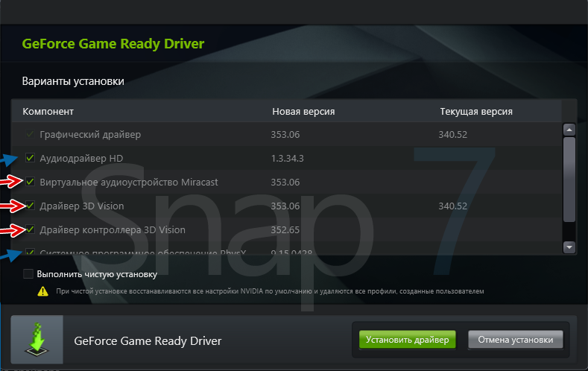Uncheck Виртуальное аудиоустройство Miracast checkbox
588x371 pixels.
click(30, 182)
